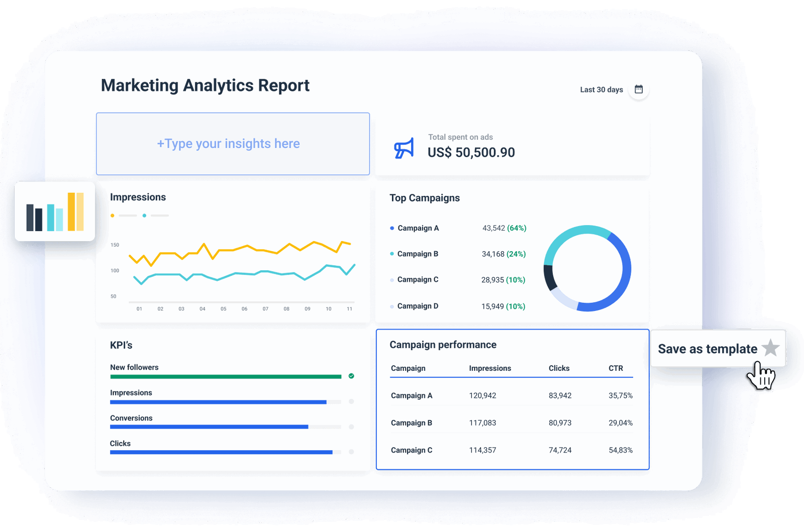The image size is (804, 532).
Task: Toggle the yellow series marker in Impressions legend
Action: pos(112,215)
